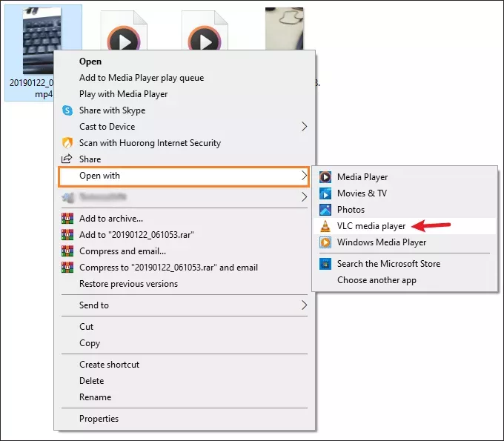Click the Movies & TV app icon
The image size is (504, 441).
click(x=325, y=193)
